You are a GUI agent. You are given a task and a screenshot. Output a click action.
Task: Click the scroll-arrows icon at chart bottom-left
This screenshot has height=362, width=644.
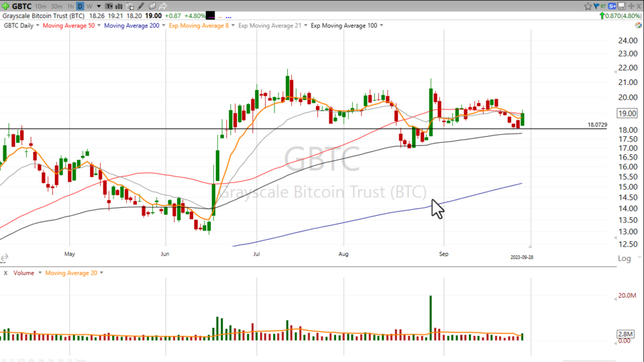pyautogui.click(x=4, y=257)
